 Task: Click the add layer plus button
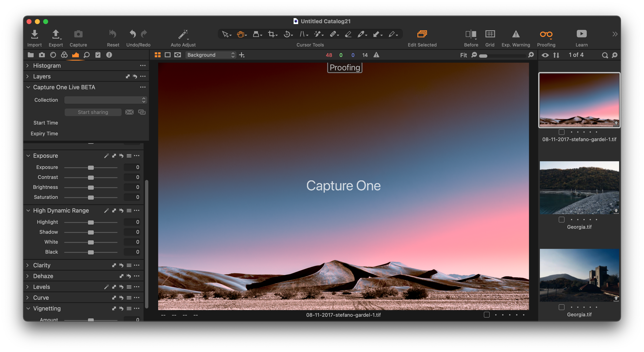point(242,55)
